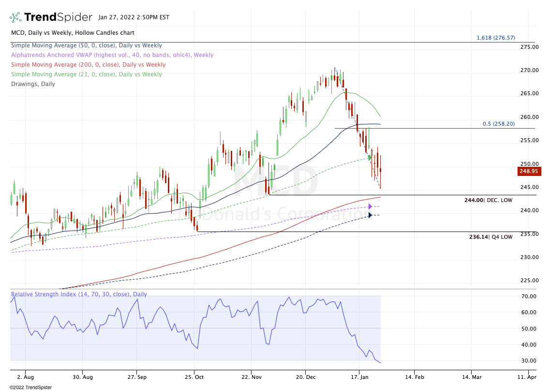Select the 236.14 Q4 LOW annotation
551x392 pixels.
click(491, 237)
